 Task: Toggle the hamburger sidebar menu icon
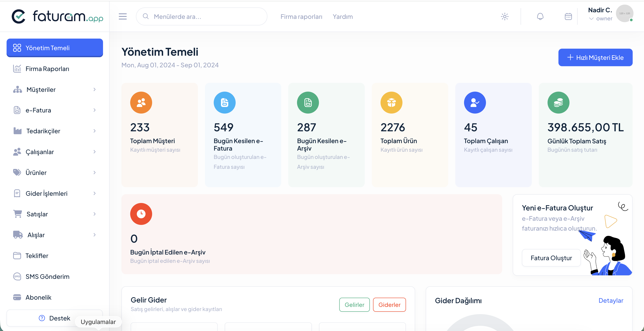123,16
